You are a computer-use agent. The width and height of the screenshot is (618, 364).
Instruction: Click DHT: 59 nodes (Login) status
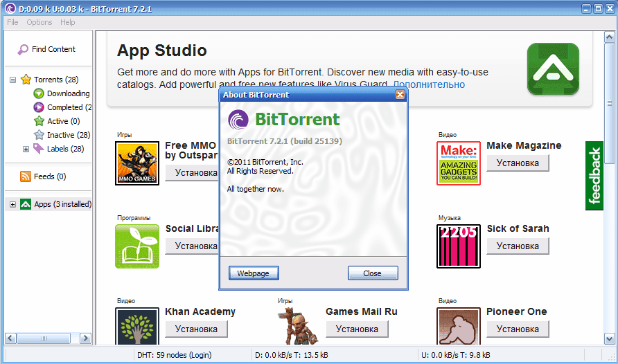pos(174,355)
